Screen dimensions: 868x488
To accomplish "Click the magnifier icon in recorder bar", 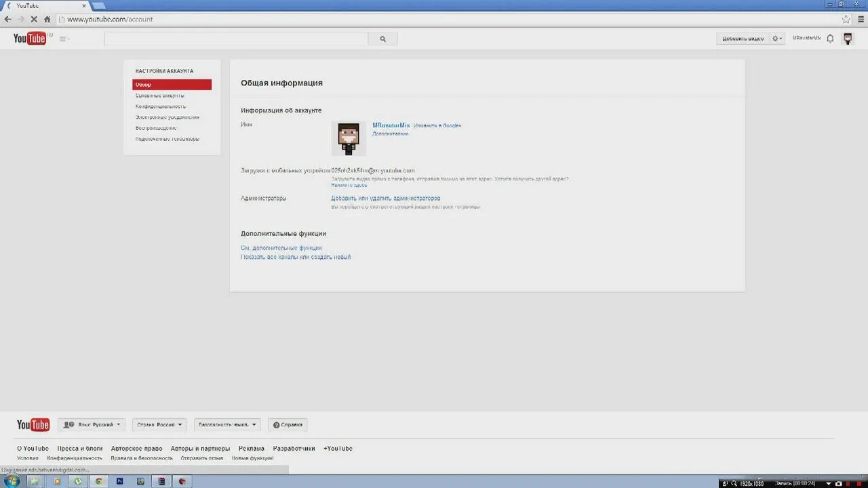I will 734,483.
